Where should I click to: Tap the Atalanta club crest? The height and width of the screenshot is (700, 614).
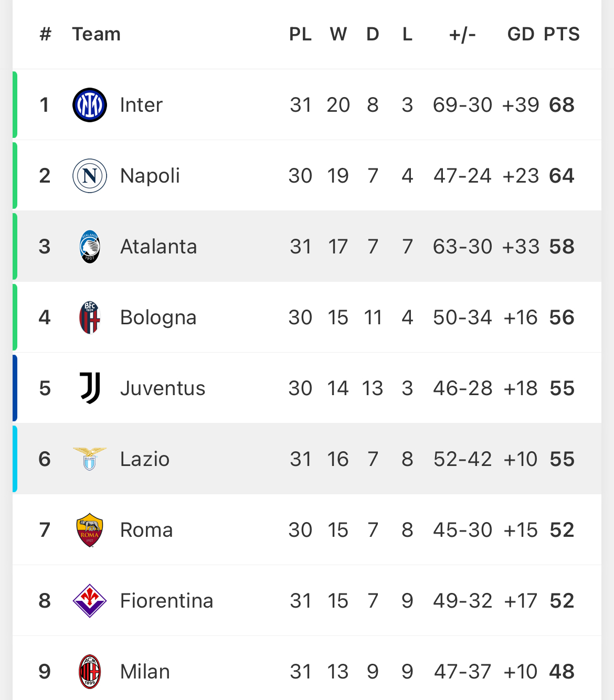point(90,247)
